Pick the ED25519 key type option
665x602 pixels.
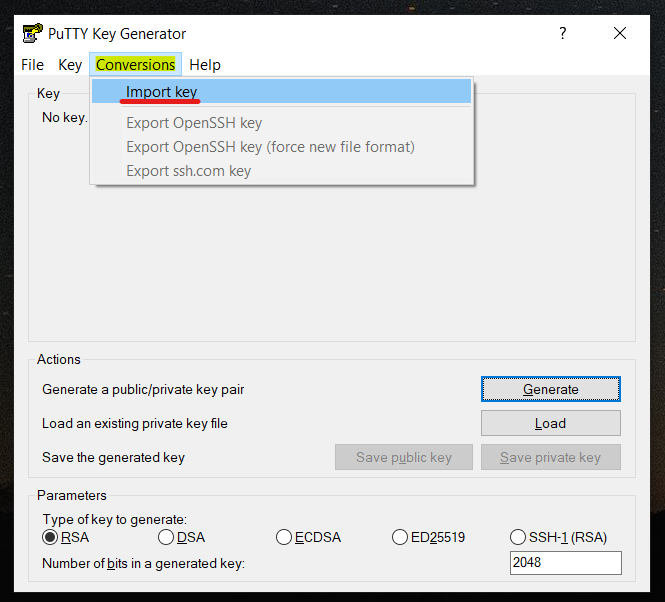coord(400,537)
